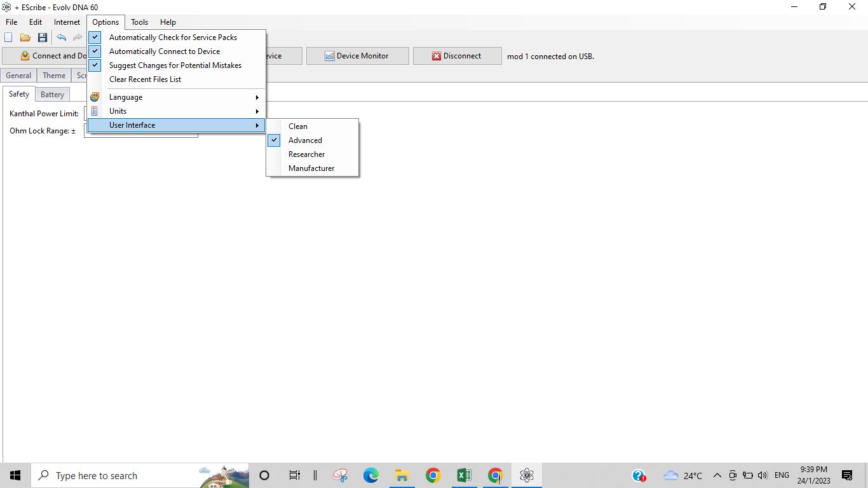868x488 pixels.
Task: Uncheck Automatically Check for Service Packs
Action: (x=173, y=37)
